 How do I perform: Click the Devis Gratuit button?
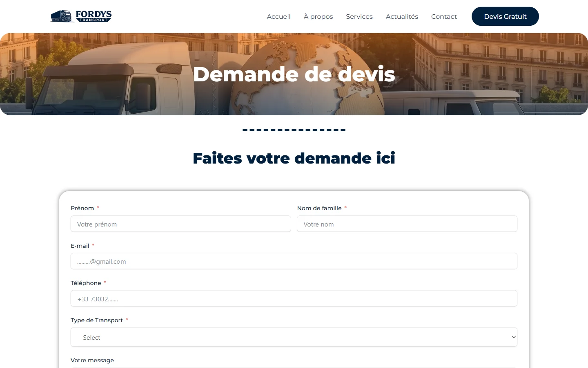505,16
